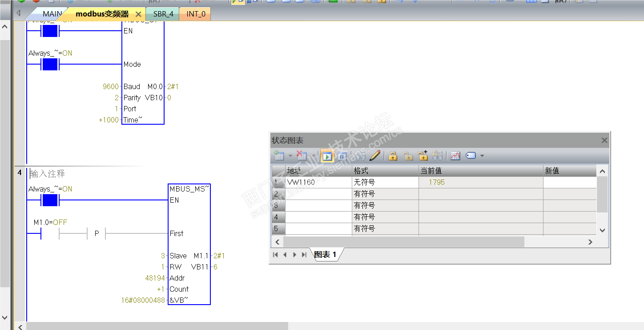Pause the status chart with the pause icon
This screenshot has width=644, height=330.
pos(342,156)
